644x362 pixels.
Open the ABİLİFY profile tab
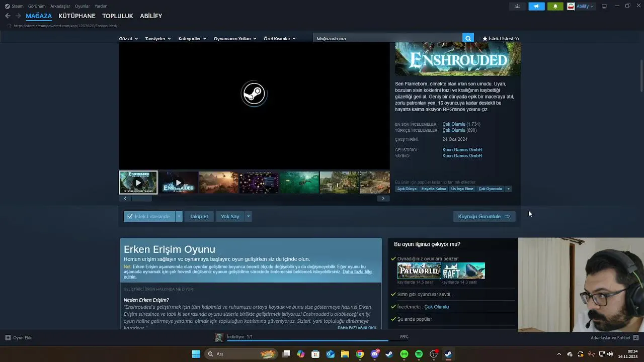tap(151, 16)
